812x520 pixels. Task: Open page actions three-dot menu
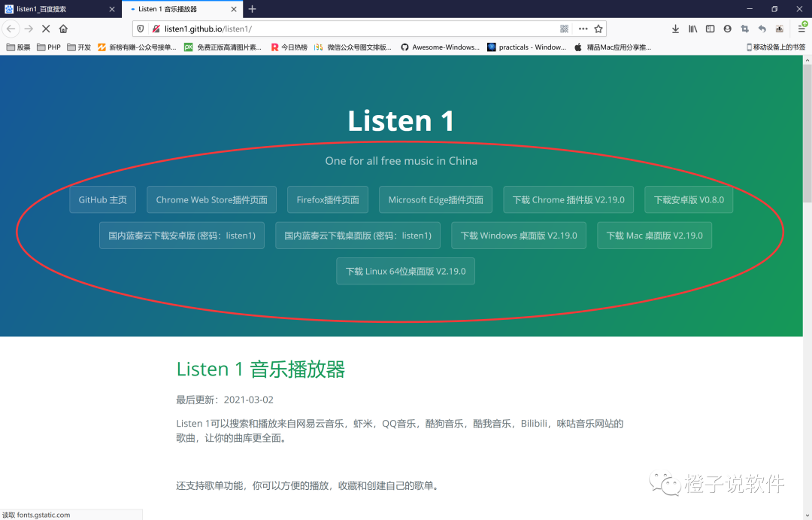click(x=583, y=29)
